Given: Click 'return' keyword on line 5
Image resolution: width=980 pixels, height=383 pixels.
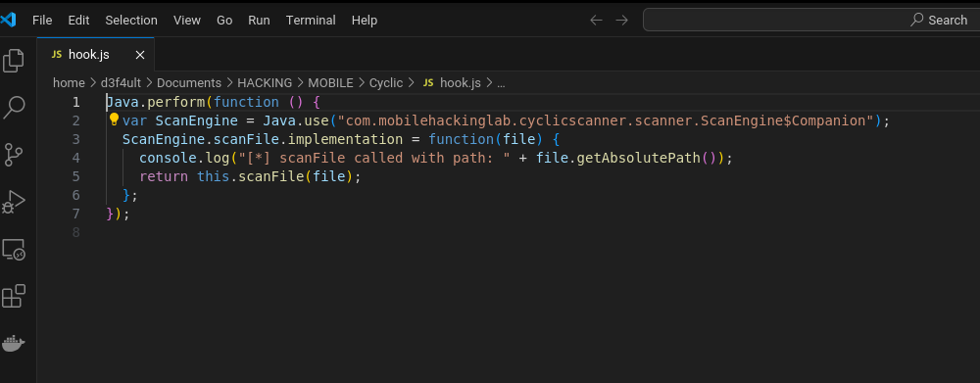Looking at the screenshot, I should pyautogui.click(x=164, y=176).
